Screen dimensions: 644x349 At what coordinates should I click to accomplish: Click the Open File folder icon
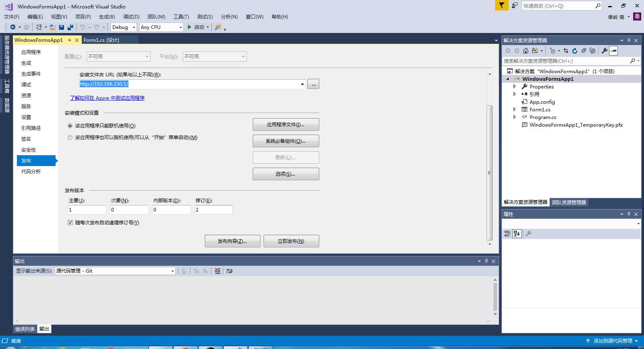pyautogui.click(x=53, y=27)
